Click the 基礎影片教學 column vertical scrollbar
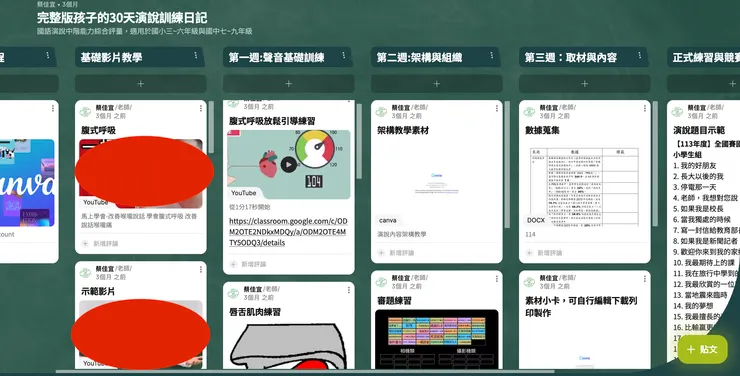 210,127
